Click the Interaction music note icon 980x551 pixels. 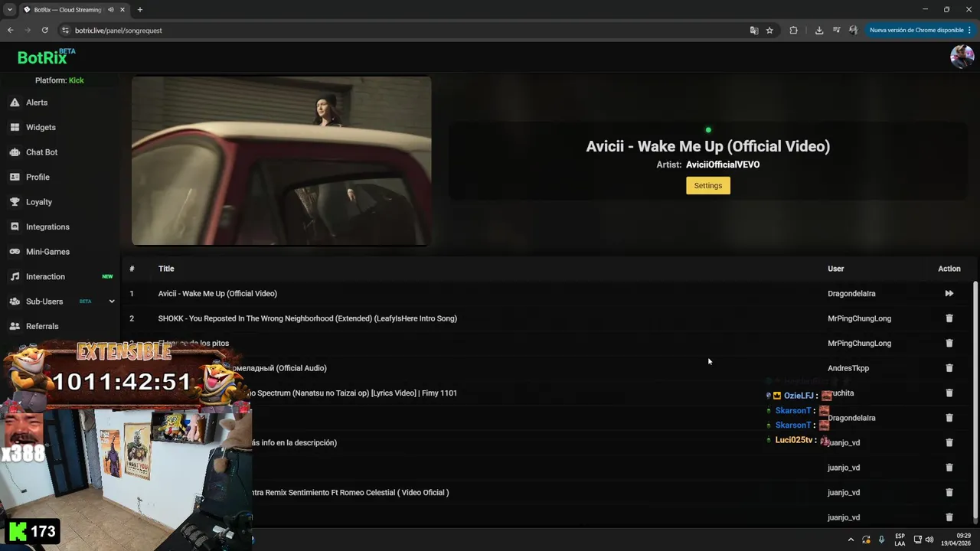point(15,276)
